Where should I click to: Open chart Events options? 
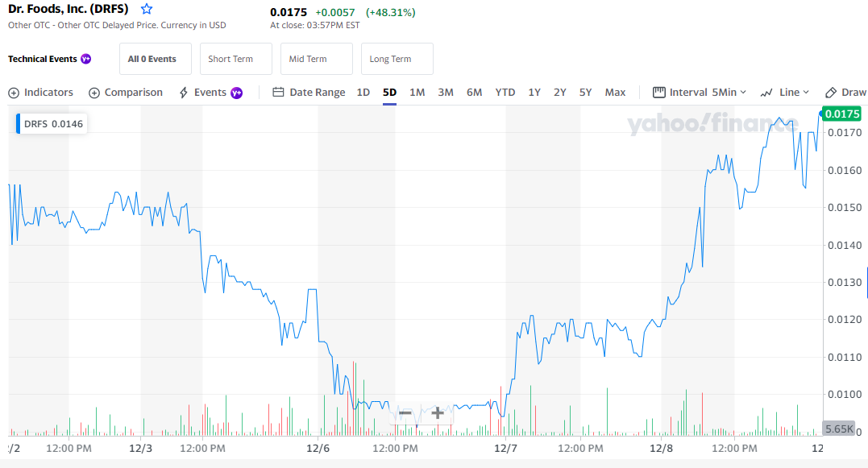(x=210, y=93)
